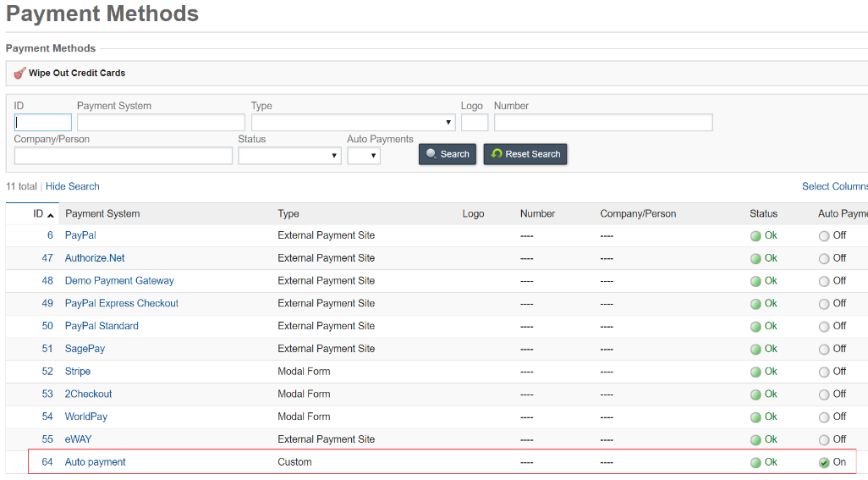Turn off Auto Payments for Auto payment row
Screen dimensions: 868x480
pos(824,463)
